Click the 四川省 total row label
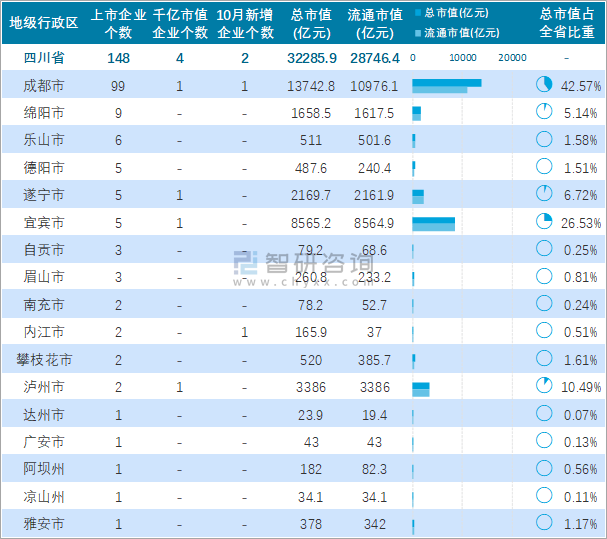The height and width of the screenshot is (539, 607). pos(44,58)
